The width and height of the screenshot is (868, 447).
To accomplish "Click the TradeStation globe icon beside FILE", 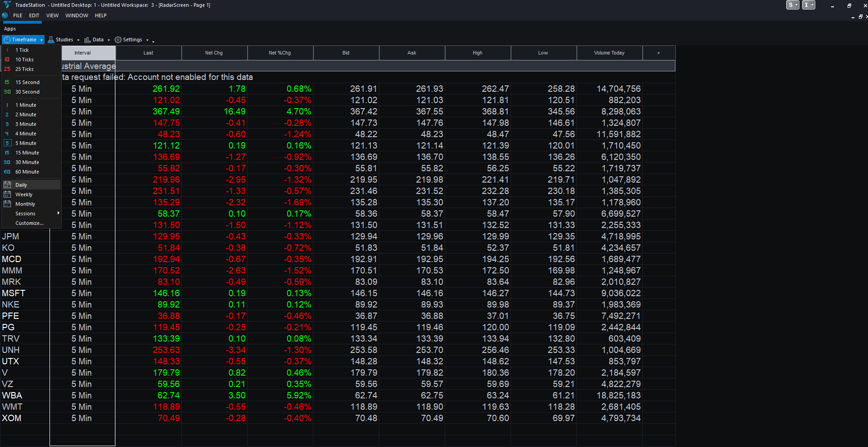I will [5, 15].
